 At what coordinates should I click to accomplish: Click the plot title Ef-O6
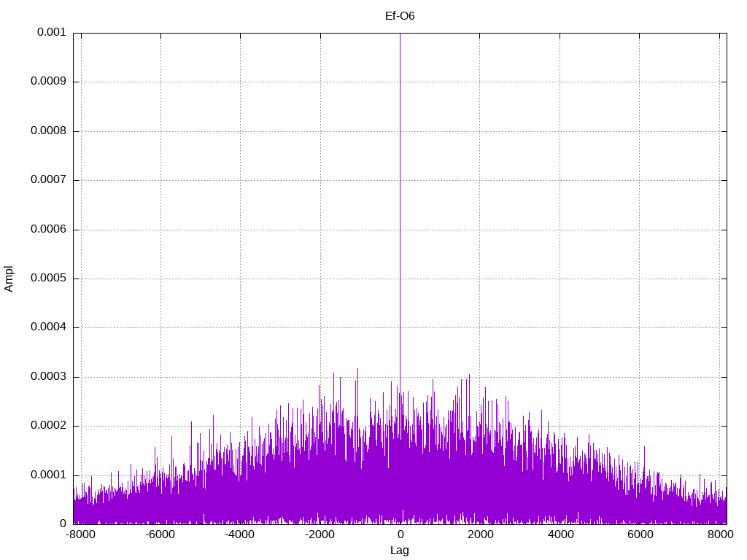pyautogui.click(x=400, y=16)
